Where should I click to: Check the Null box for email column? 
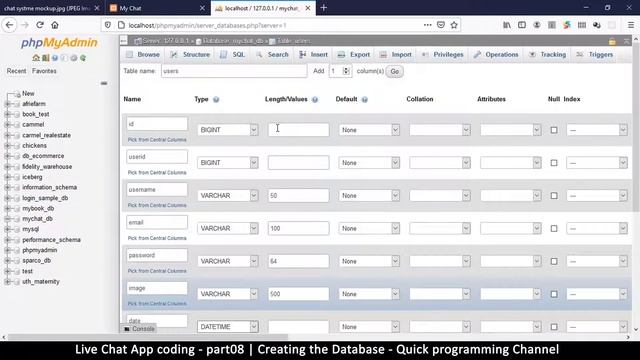coord(554,229)
